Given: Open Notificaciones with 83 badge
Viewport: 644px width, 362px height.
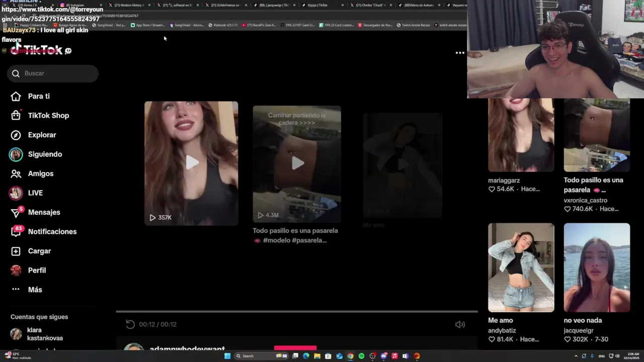Looking at the screenshot, I should coord(44,231).
